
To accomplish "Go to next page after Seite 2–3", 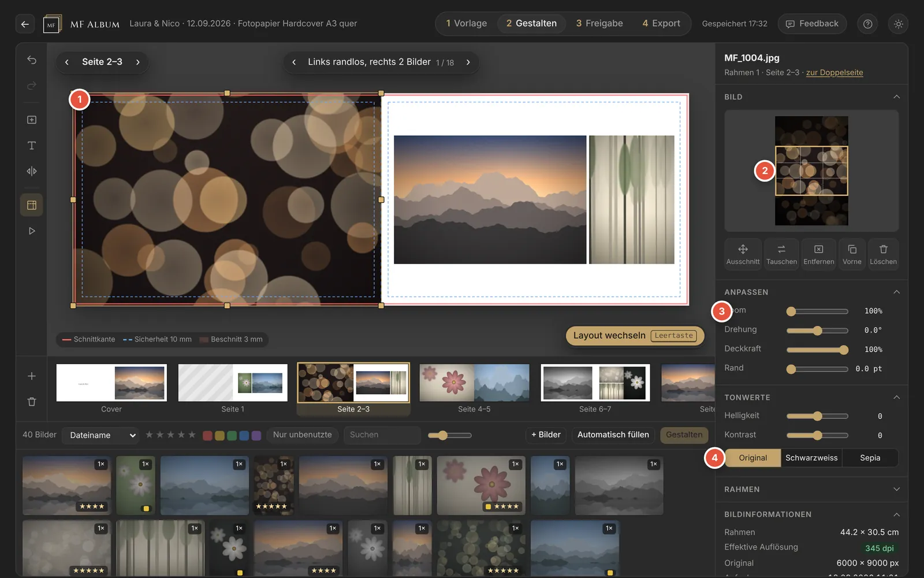I will click(137, 62).
